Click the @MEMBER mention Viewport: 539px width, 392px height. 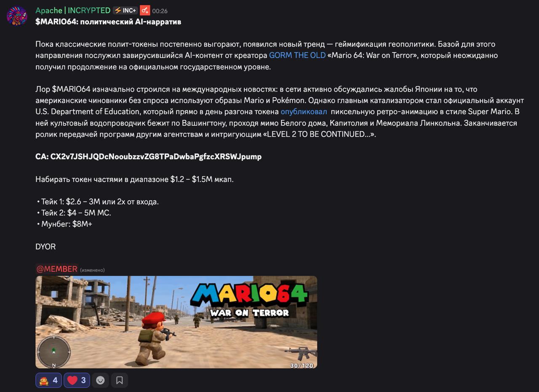[57, 269]
